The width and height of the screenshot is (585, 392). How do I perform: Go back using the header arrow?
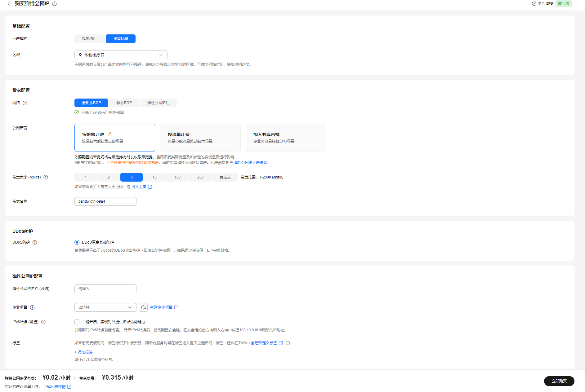[x=9, y=4]
